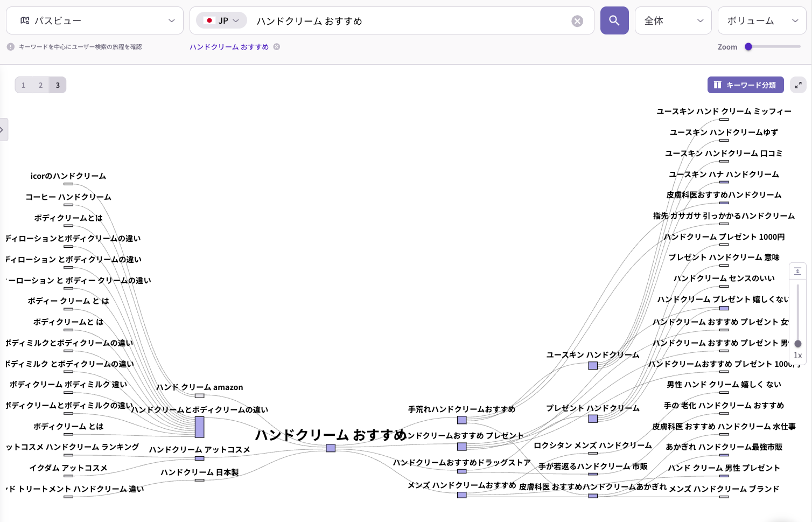The height and width of the screenshot is (522, 812).
Task: Remove the ハンドクリーム おすすめ filter chip
Action: (x=277, y=47)
